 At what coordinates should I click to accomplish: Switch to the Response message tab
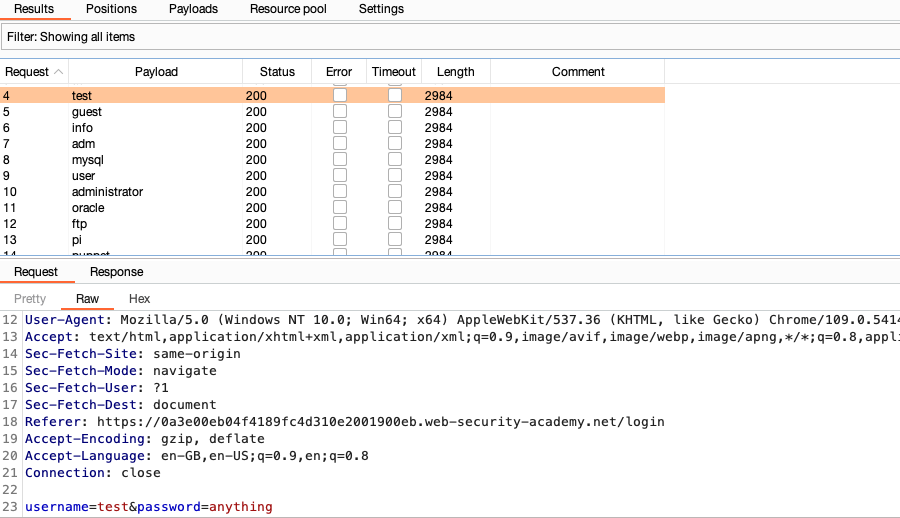pyautogui.click(x=117, y=272)
